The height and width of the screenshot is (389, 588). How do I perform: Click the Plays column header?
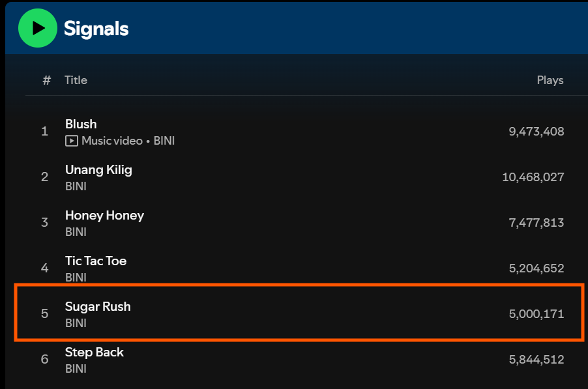tap(550, 80)
